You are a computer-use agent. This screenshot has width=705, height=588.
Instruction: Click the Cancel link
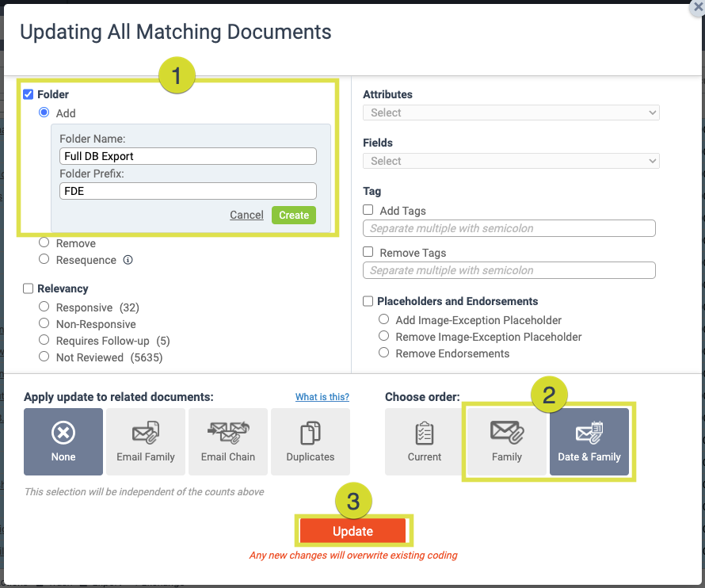247,215
